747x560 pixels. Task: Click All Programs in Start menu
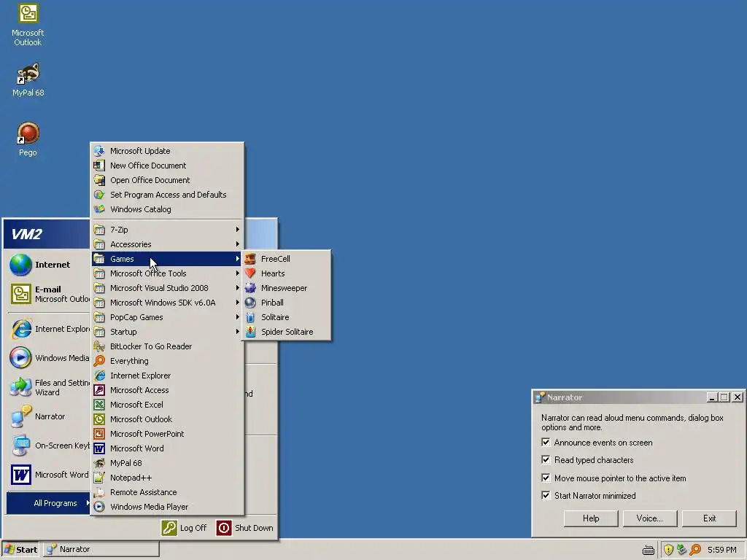[x=49, y=503]
